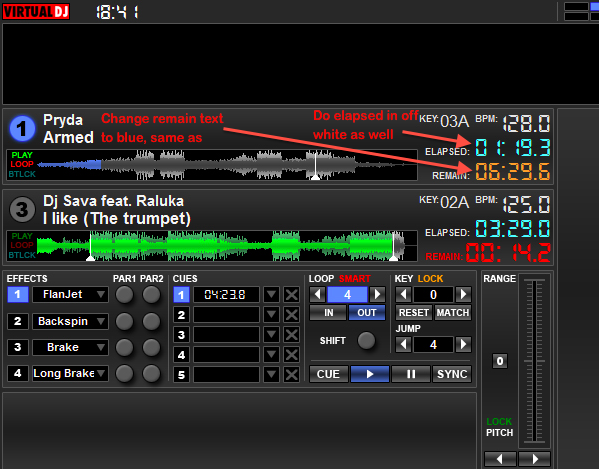Toggle PLAY indicator on deck 3 waveform
This screenshot has height=469, width=599.
(22, 236)
